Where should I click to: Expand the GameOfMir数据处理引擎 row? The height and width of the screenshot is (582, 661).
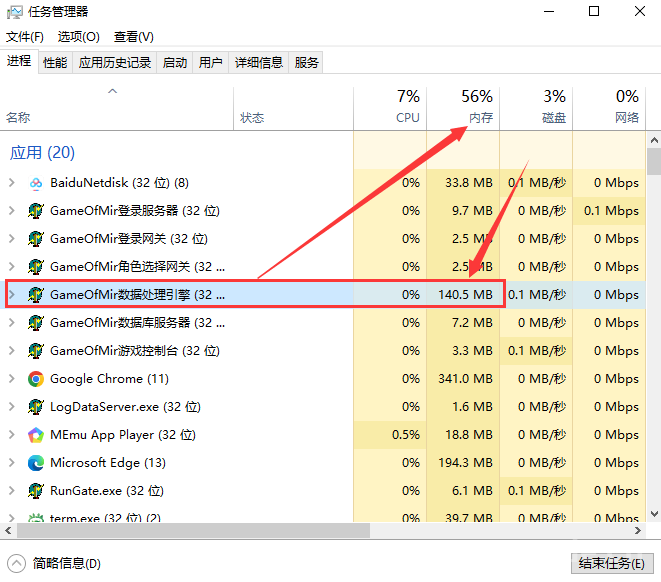click(12, 295)
